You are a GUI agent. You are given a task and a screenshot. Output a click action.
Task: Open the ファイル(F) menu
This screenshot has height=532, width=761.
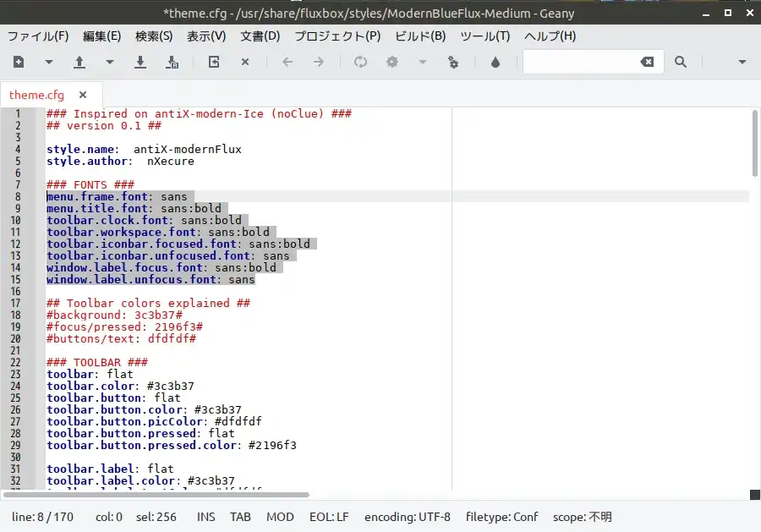[38, 36]
